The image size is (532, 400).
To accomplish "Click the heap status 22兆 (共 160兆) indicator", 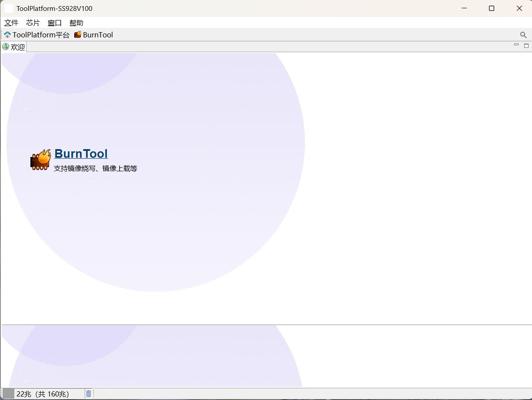I will click(43, 394).
